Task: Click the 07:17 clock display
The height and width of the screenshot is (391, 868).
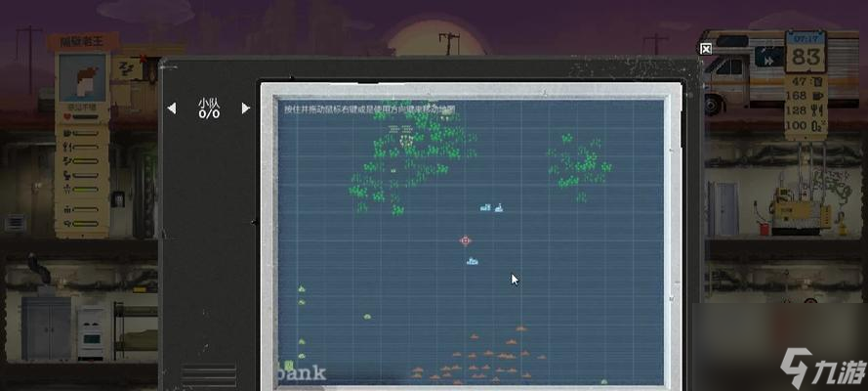Action: pyautogui.click(x=805, y=40)
